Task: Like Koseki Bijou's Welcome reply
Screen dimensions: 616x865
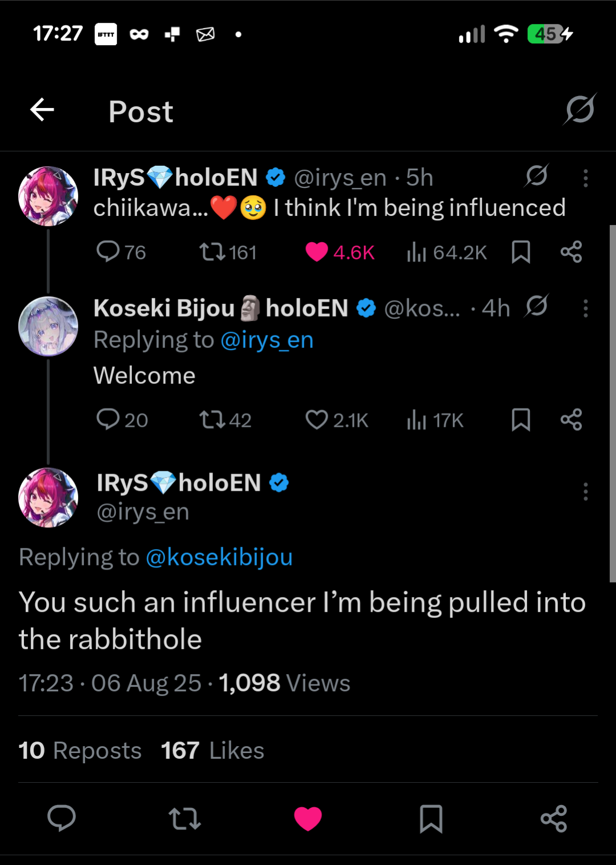Action: [x=317, y=420]
